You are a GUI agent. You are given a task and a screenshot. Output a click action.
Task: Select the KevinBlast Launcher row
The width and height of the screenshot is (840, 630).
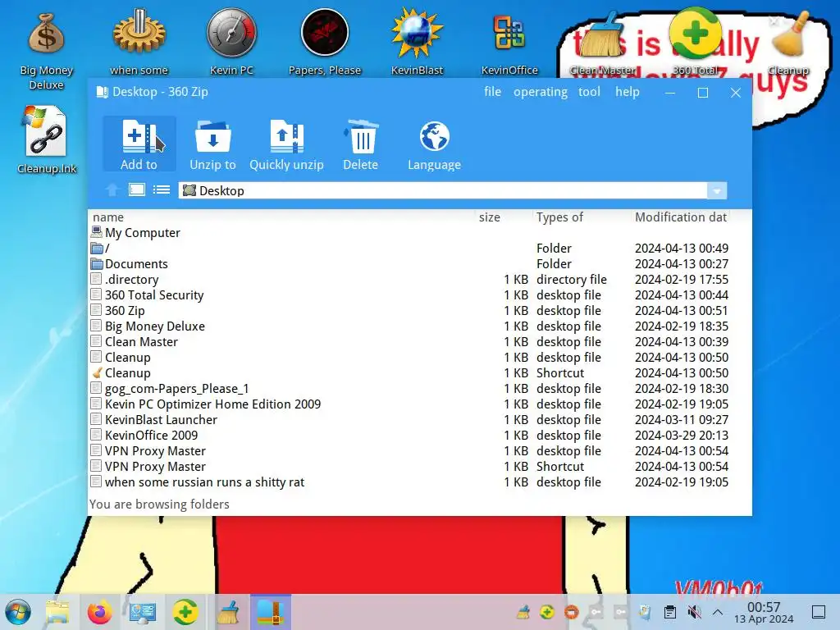pos(410,419)
